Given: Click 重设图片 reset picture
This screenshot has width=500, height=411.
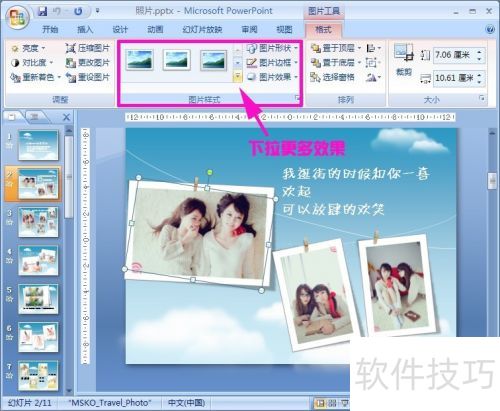Looking at the screenshot, I should (x=87, y=77).
